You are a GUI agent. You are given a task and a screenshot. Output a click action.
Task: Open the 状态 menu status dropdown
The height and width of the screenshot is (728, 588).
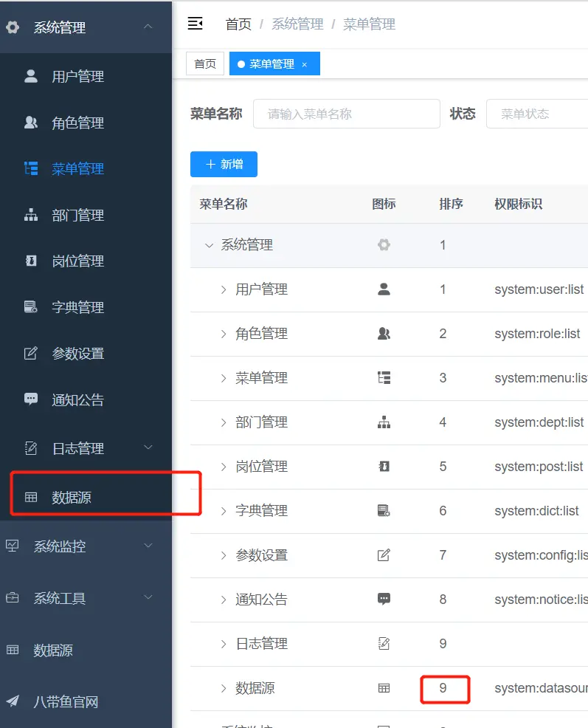536,114
